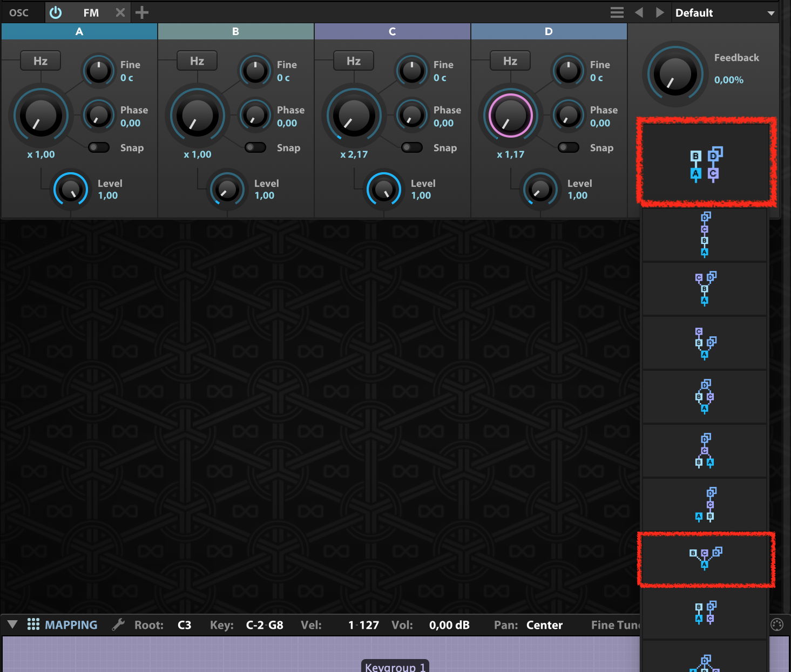Click operator A Fine tune knob
Viewport: 791px width, 672px height.
(x=99, y=71)
